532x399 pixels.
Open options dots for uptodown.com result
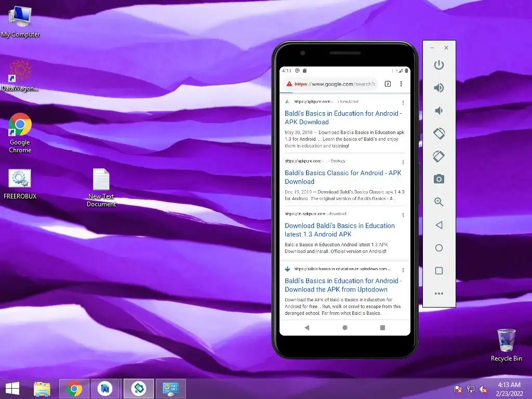click(403, 270)
